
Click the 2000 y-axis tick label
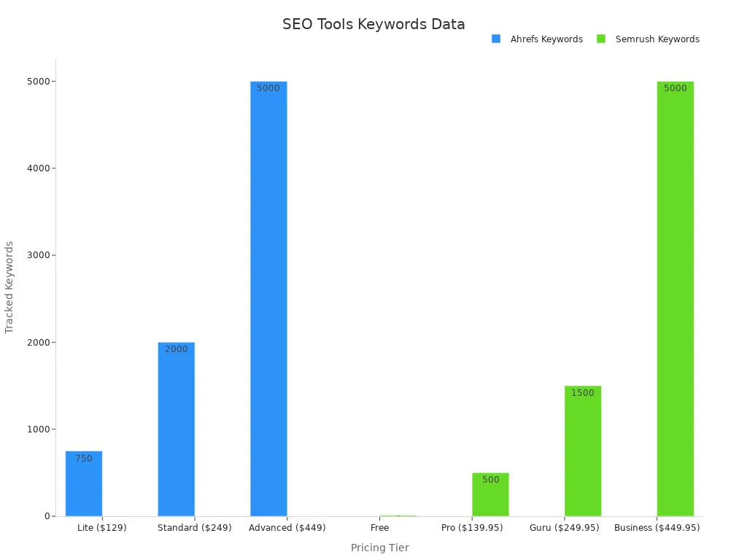(x=39, y=343)
